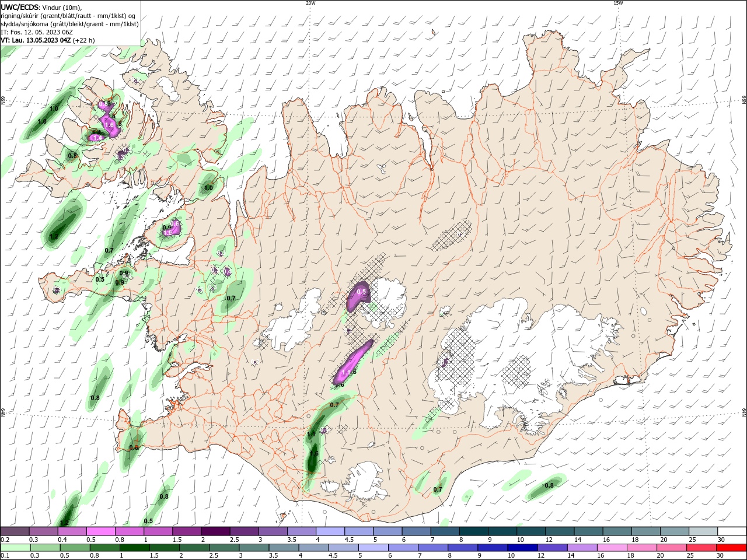The height and width of the screenshot is (560, 747).
Task: Click the light pink swatch at 16 in the lower row
Action: click(612, 548)
